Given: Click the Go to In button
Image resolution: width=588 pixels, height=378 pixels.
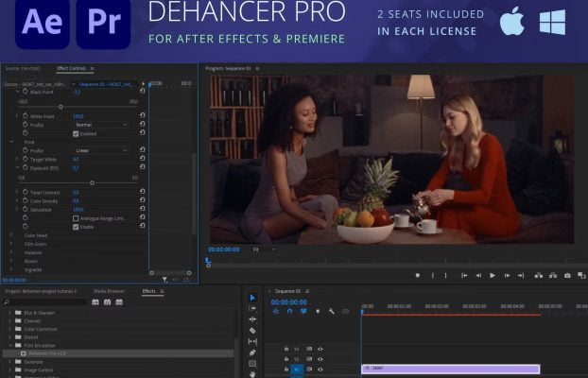Looking at the screenshot, I should tap(464, 275).
